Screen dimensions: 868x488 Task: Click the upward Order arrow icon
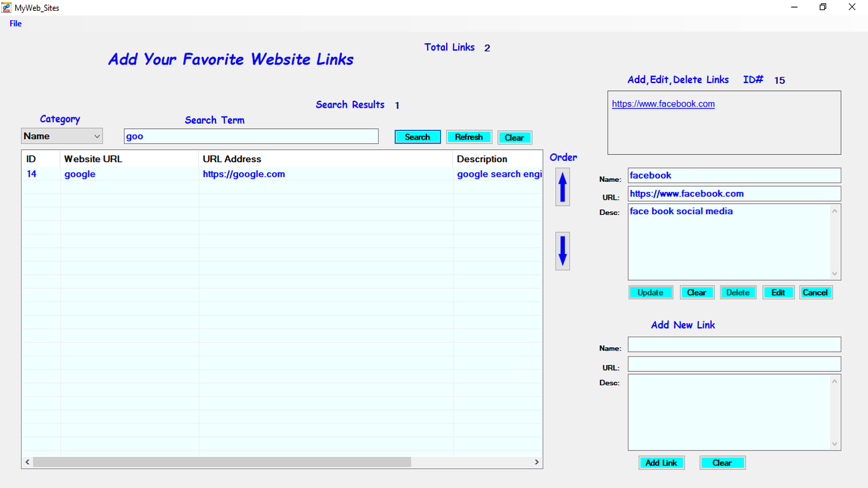562,186
